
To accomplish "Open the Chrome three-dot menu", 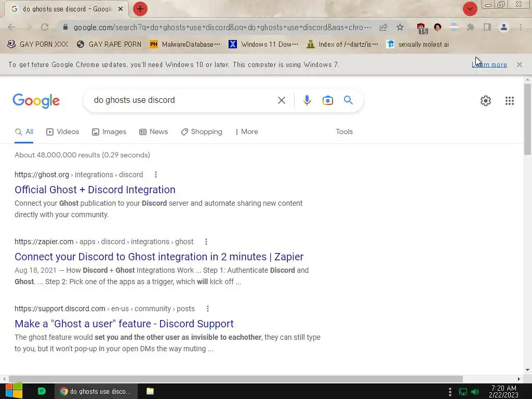I will (521, 27).
